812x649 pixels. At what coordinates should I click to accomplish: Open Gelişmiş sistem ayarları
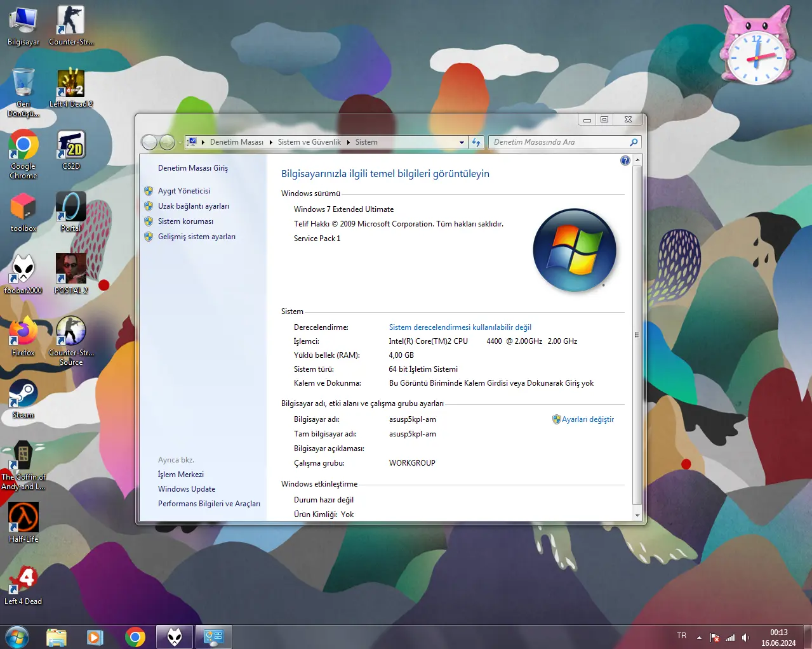click(x=197, y=237)
